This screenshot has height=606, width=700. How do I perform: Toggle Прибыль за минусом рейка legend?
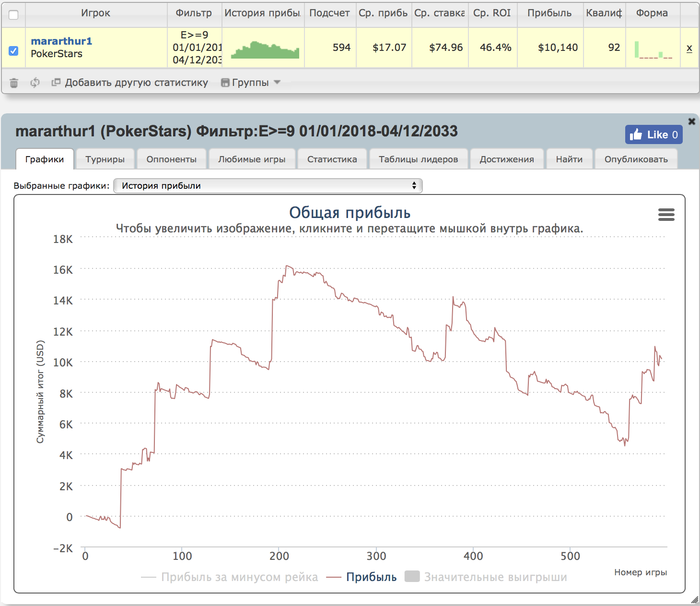229,577
